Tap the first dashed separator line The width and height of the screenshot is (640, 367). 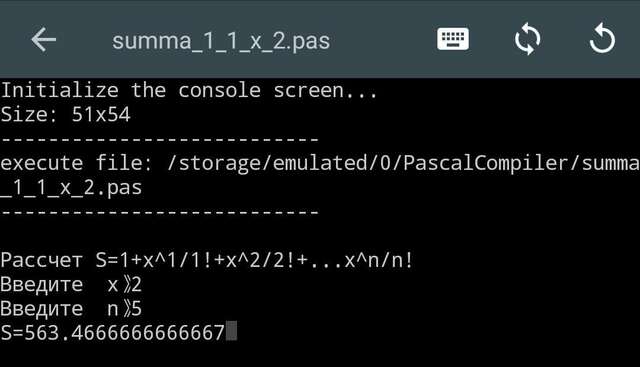[x=159, y=140]
